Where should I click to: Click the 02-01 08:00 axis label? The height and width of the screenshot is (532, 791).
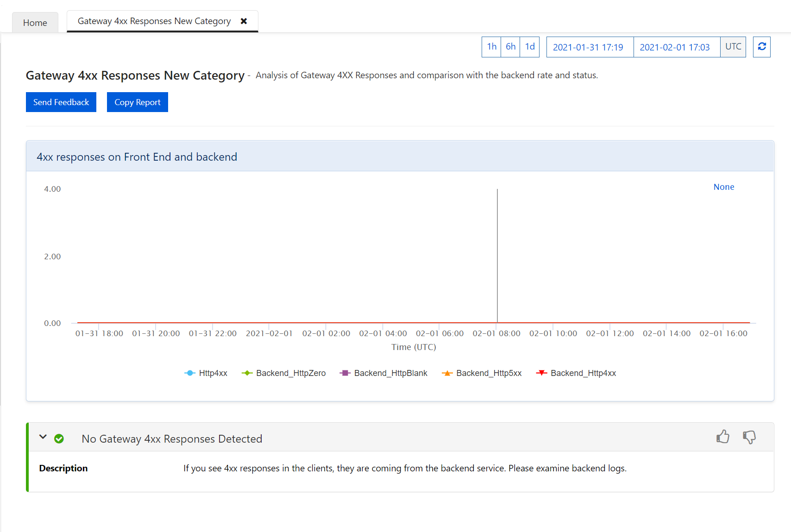(496, 333)
